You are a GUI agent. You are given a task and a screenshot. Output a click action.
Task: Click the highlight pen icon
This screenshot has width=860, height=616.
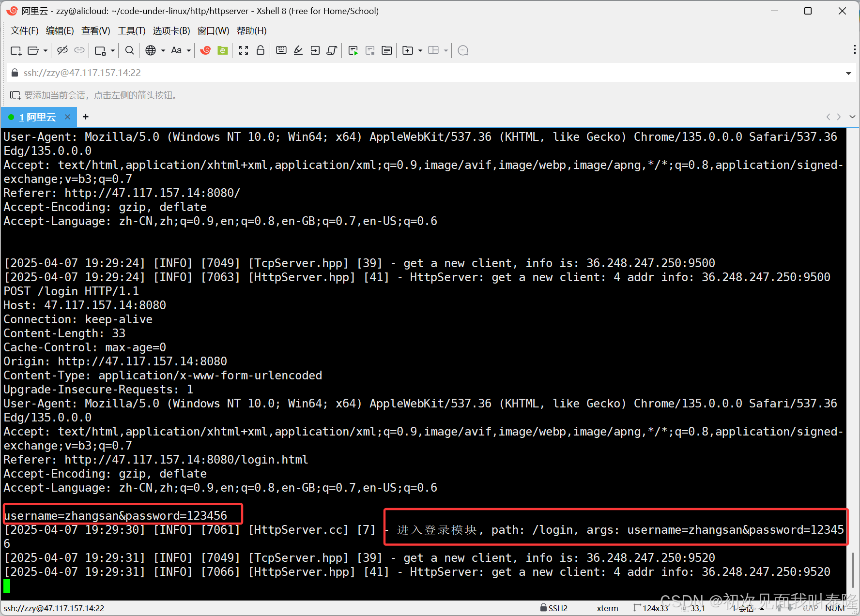(298, 50)
